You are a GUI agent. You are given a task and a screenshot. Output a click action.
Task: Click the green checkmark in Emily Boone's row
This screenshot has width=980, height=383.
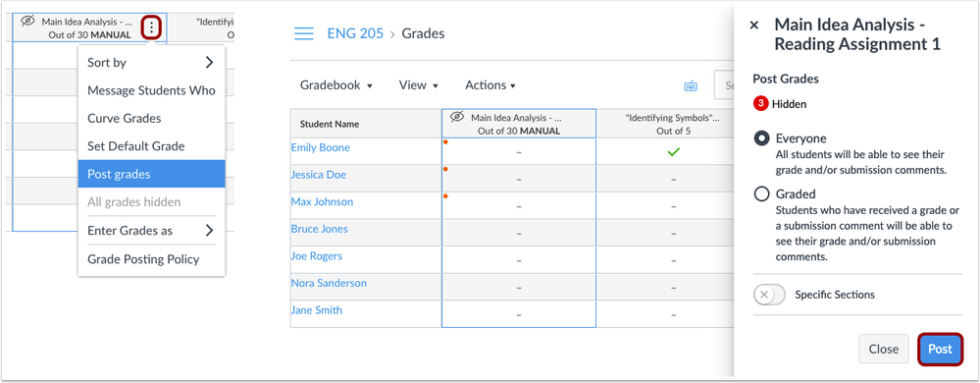coord(673,151)
